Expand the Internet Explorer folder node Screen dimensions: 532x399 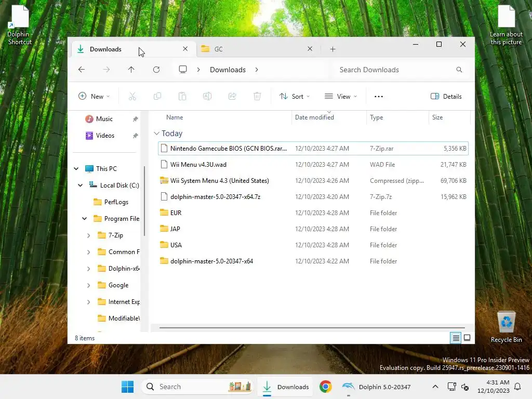88,302
